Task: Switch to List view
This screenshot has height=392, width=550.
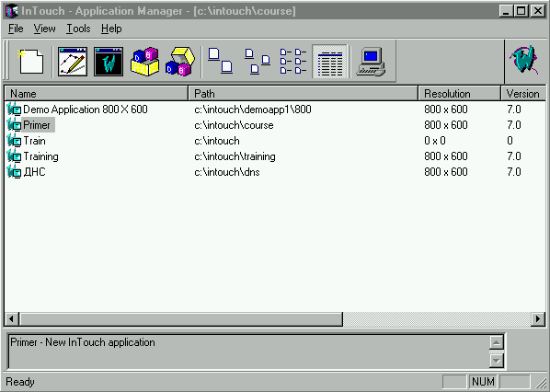Action: click(293, 61)
